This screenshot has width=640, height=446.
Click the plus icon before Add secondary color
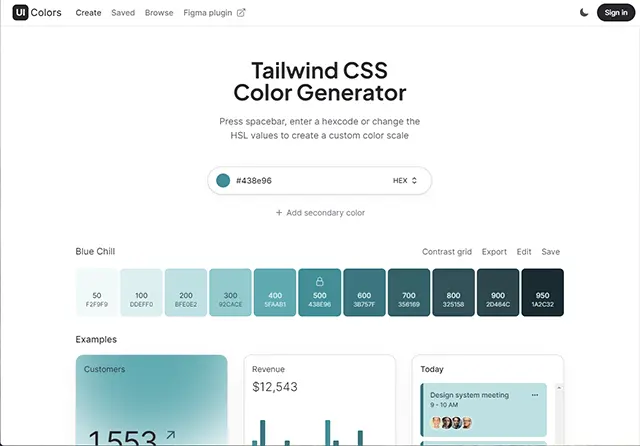[279, 213]
